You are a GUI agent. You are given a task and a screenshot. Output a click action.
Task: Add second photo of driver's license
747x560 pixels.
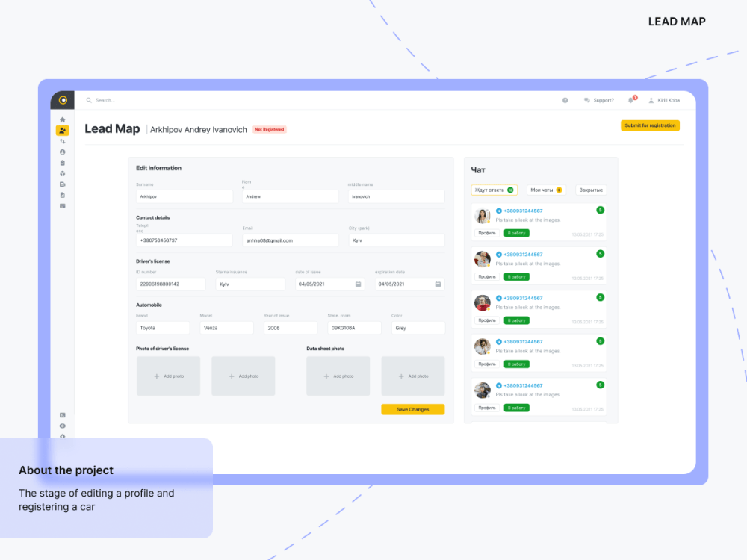(244, 376)
